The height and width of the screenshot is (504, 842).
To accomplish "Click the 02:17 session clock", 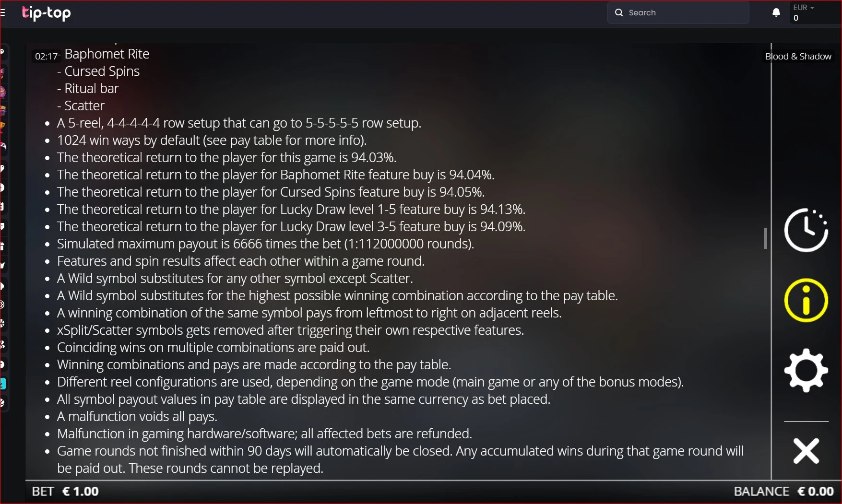I will pos(46,56).
